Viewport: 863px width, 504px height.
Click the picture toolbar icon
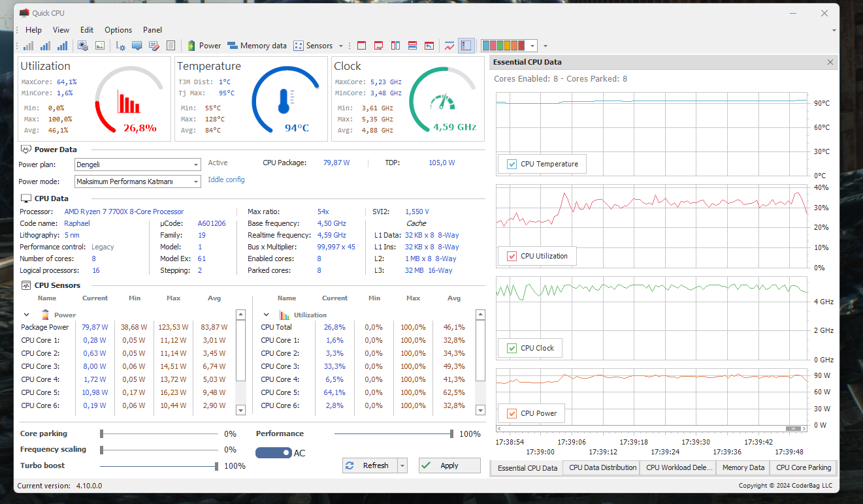coord(100,46)
